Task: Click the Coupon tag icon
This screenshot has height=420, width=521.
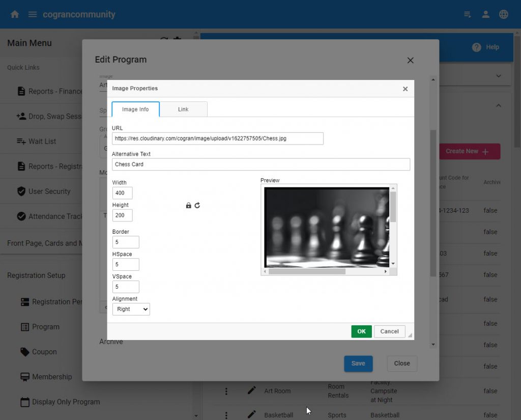Action: pos(25,352)
